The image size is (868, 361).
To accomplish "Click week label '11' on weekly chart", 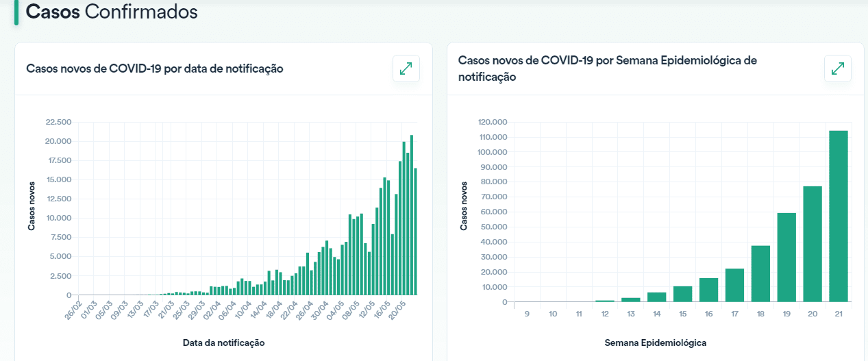I will pos(579,314).
